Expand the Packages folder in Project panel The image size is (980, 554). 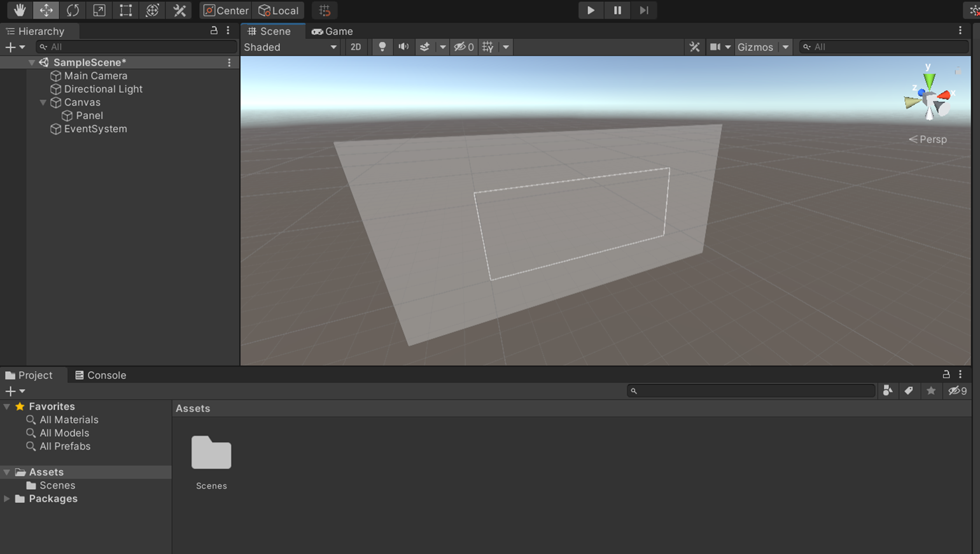[7, 499]
